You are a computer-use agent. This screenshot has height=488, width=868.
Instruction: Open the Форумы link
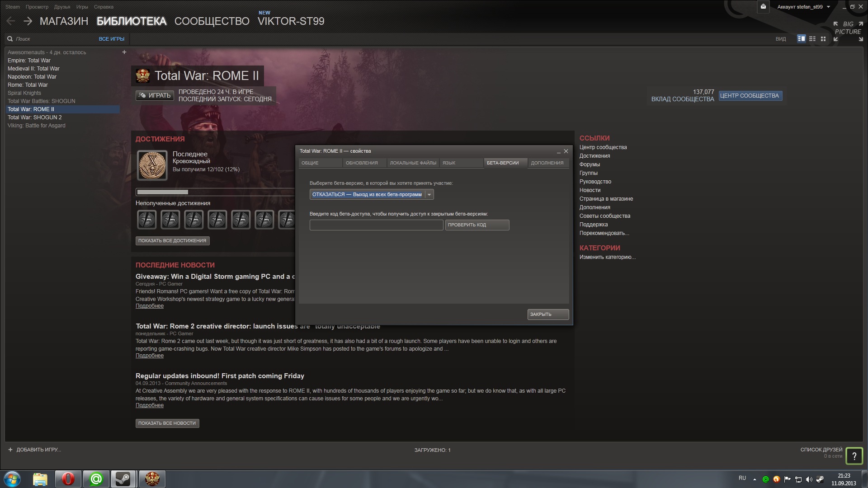(x=590, y=164)
